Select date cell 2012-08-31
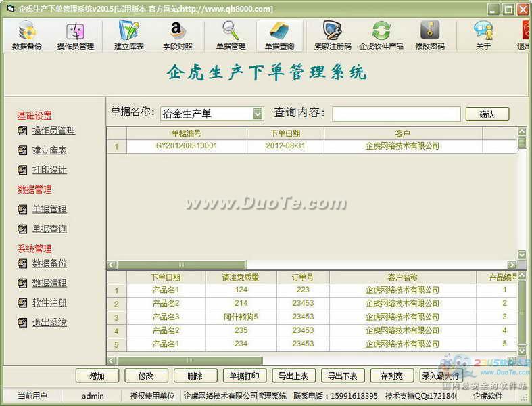 pos(285,146)
